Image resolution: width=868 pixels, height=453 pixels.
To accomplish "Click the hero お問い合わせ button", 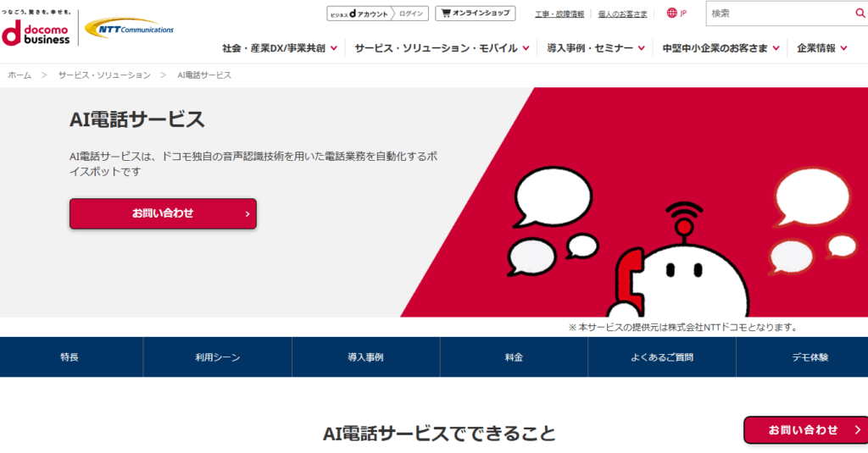I will click(x=163, y=213).
